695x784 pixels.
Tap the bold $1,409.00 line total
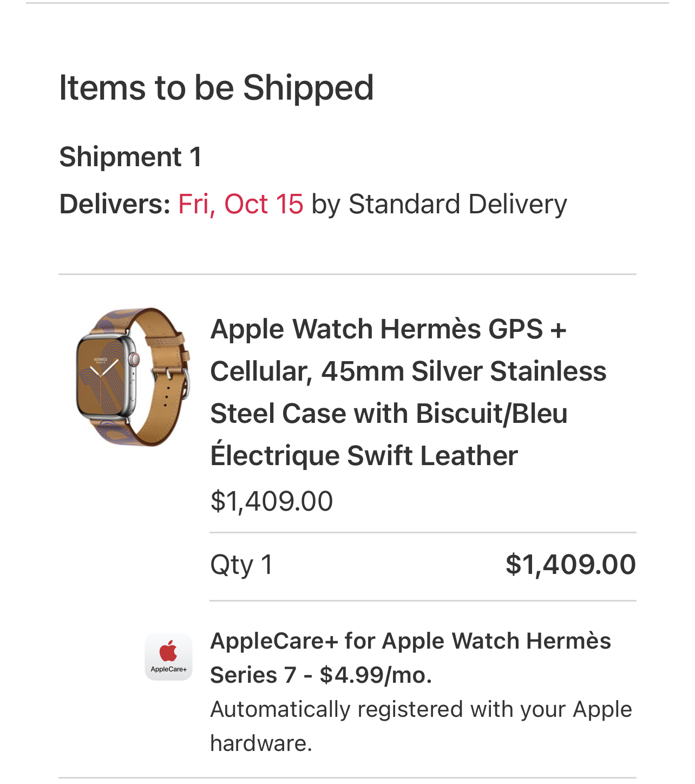(x=571, y=565)
